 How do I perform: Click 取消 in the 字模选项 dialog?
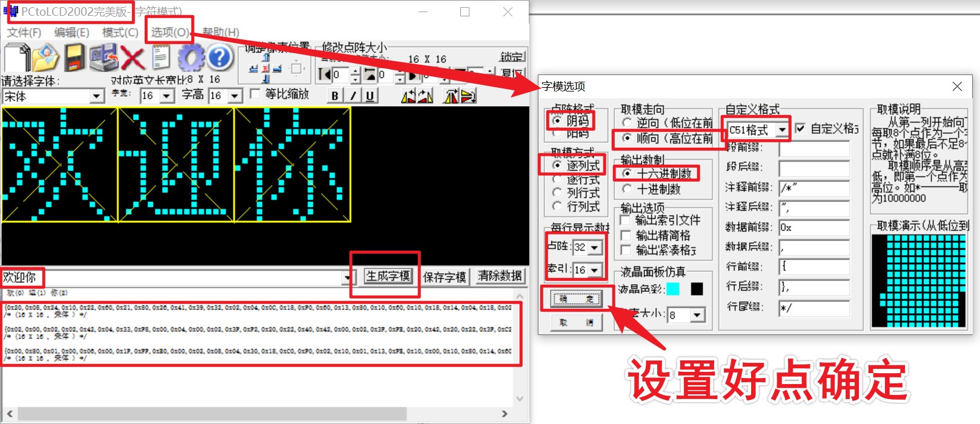577,323
